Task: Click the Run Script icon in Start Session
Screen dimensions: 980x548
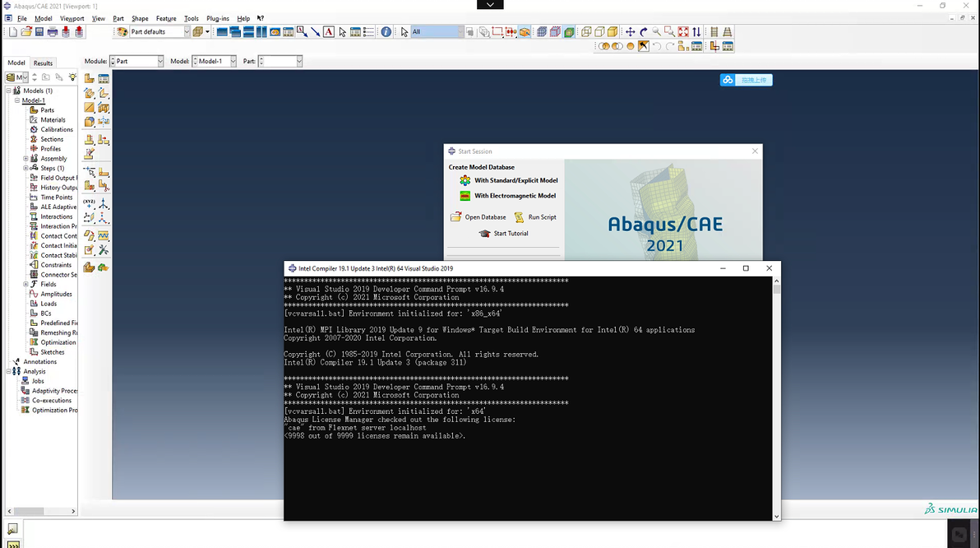Action: point(519,217)
